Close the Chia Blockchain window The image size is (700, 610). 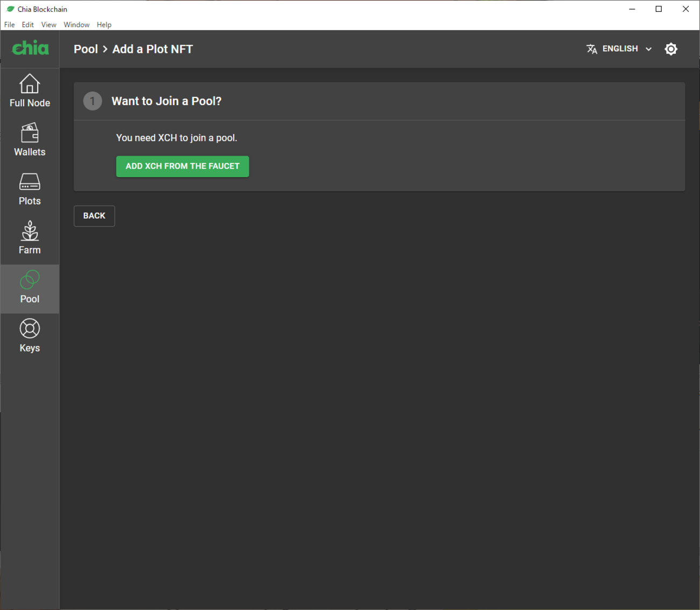point(685,9)
